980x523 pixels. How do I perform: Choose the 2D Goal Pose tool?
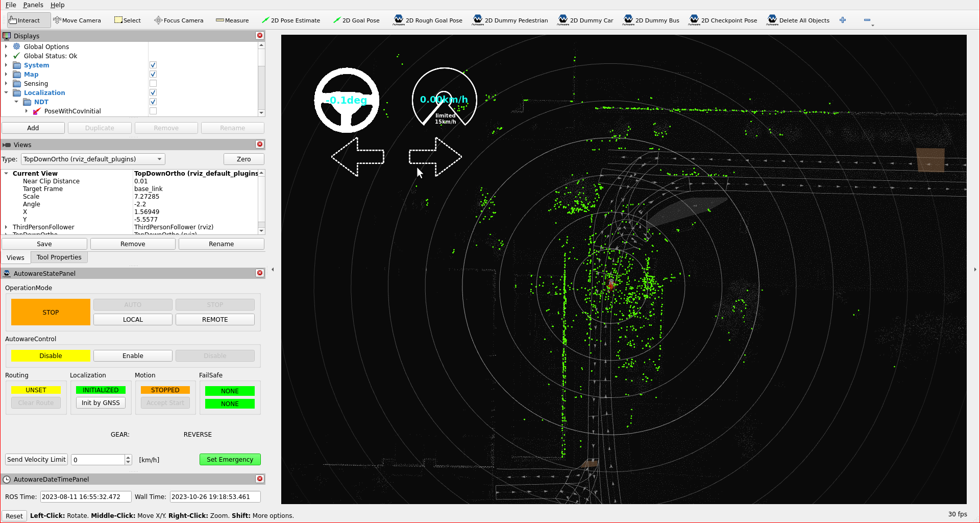point(356,20)
